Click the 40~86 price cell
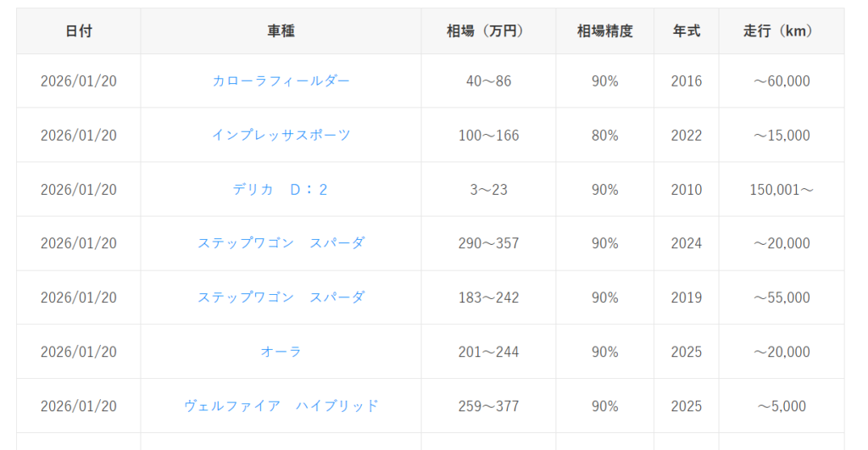This screenshot has width=868, height=450. [488, 81]
